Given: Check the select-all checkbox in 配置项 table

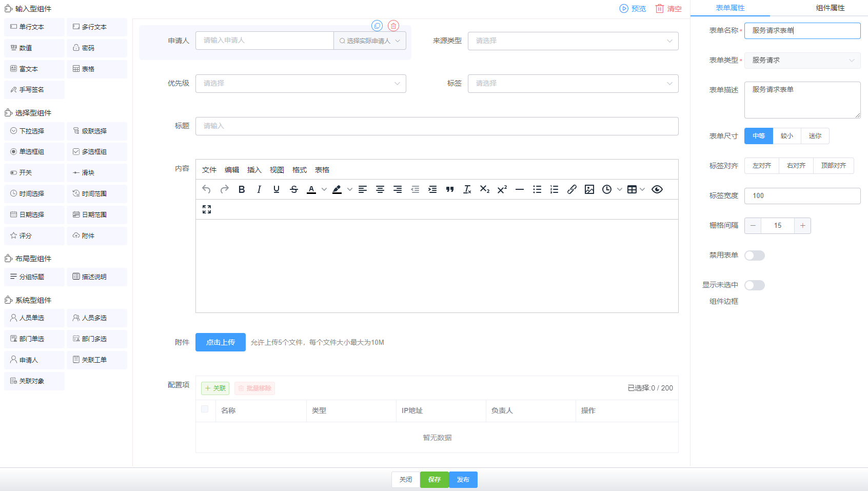Looking at the screenshot, I should tap(205, 409).
